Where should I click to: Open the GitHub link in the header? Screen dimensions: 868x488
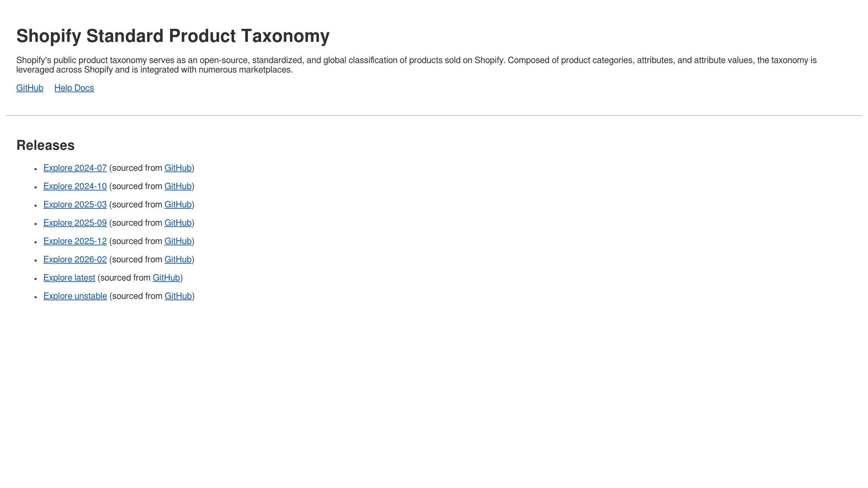click(29, 88)
